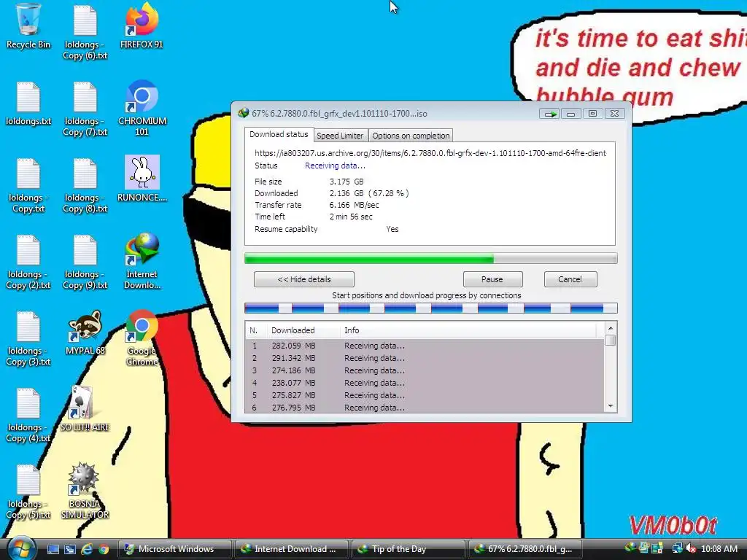Click the scroll up arrow in the connections list
Image resolution: width=747 pixels, height=560 pixels.
pyautogui.click(x=611, y=328)
